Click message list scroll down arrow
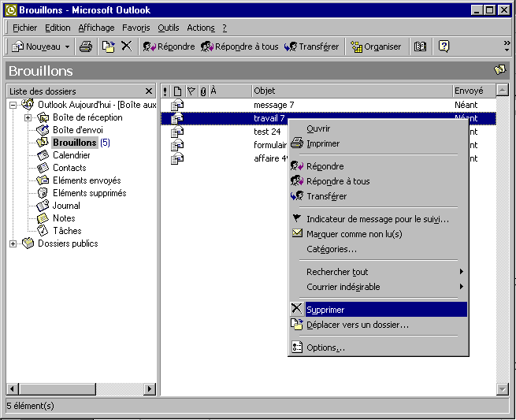 pyautogui.click(x=502, y=389)
